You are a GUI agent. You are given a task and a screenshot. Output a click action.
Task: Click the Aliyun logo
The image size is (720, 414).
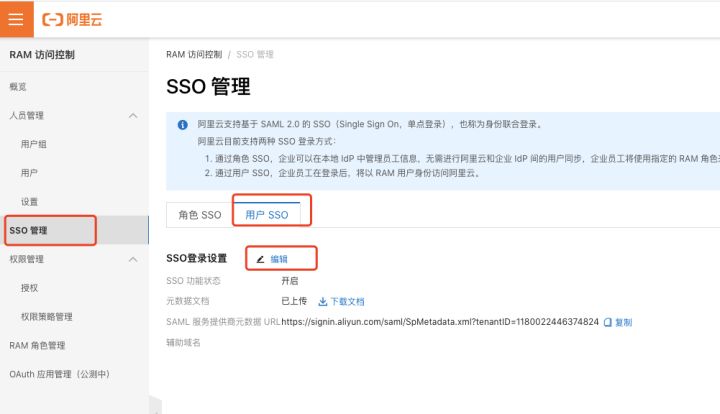[x=72, y=20]
